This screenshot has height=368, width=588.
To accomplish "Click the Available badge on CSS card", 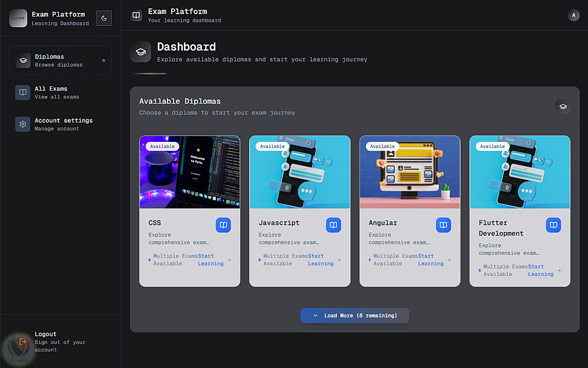I will (162, 147).
